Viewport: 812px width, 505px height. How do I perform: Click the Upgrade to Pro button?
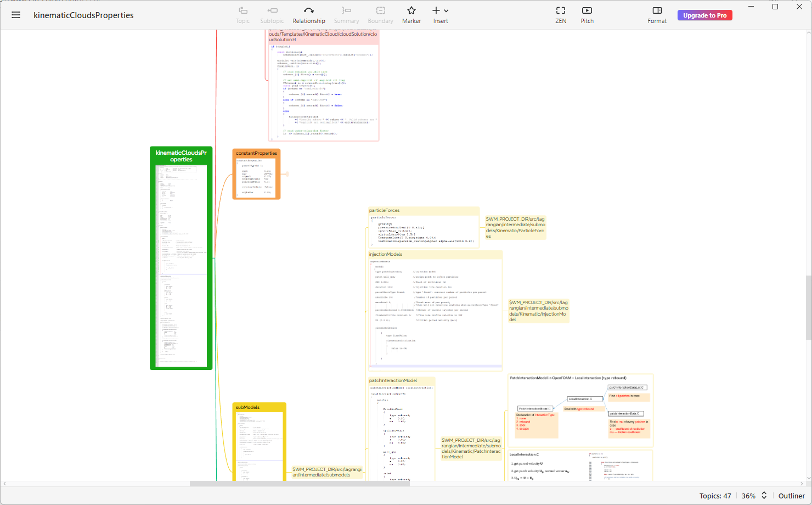click(x=704, y=15)
